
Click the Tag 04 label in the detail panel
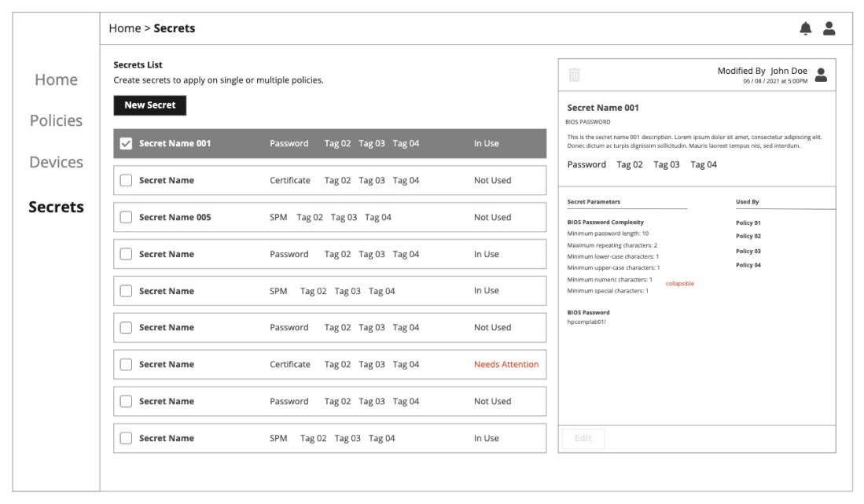point(704,165)
